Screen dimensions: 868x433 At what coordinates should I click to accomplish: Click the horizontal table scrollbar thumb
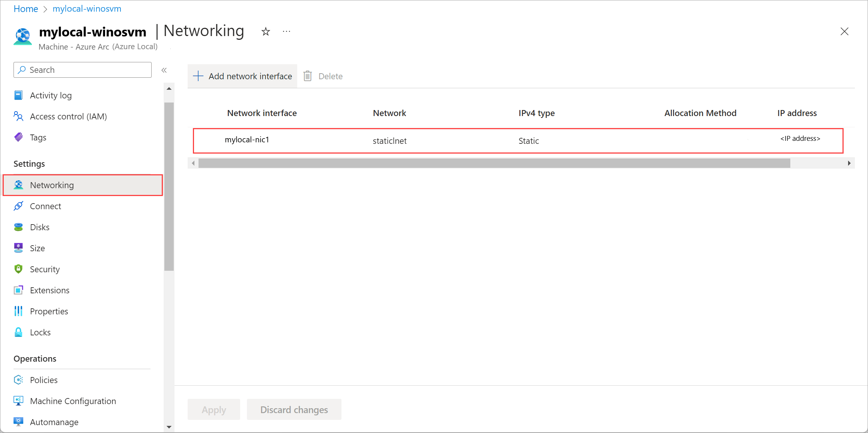pyautogui.click(x=494, y=163)
